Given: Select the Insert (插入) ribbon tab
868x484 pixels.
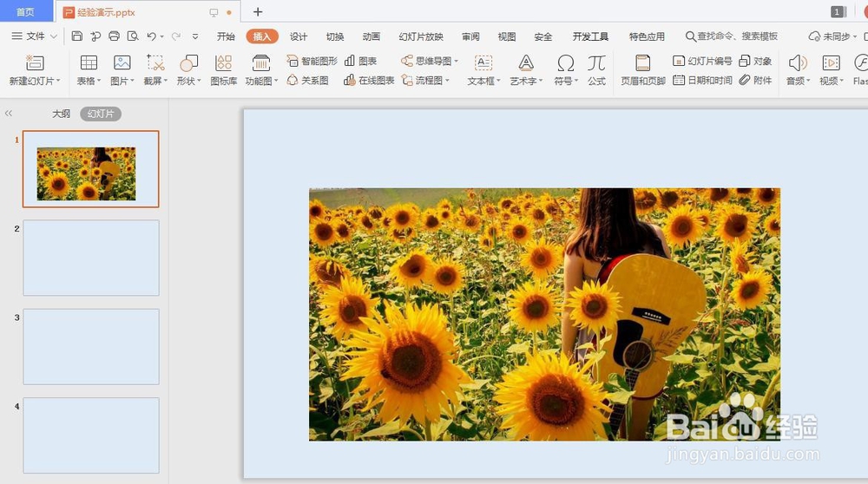Looking at the screenshot, I should (x=262, y=36).
